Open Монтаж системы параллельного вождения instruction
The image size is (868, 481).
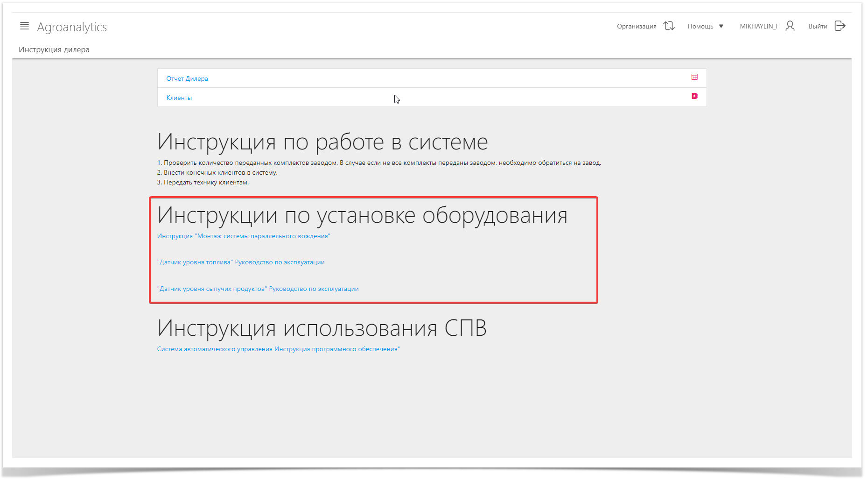[244, 236]
